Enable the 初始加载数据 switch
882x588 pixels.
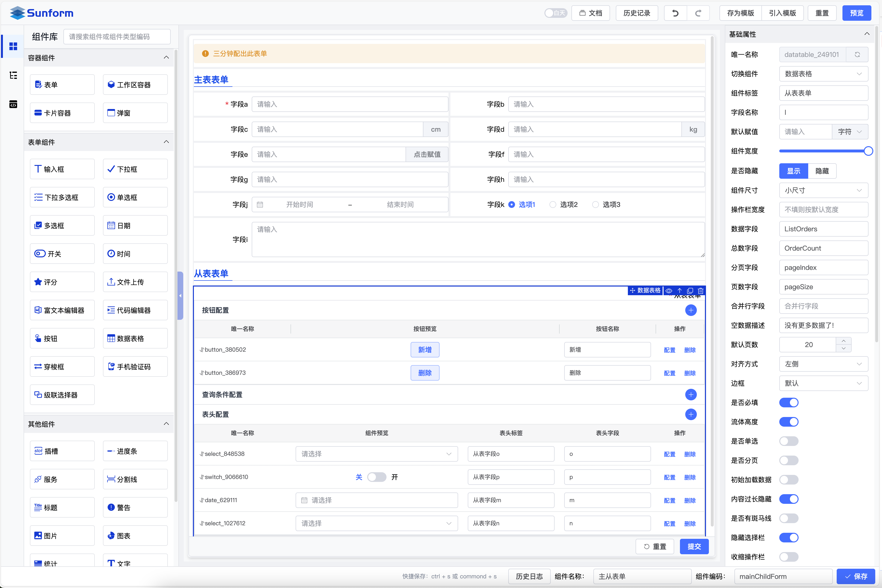[x=789, y=480]
